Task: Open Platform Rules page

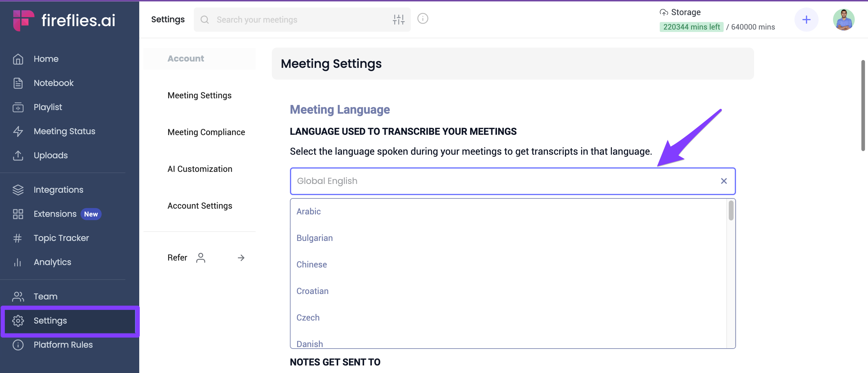Action: coord(63,345)
